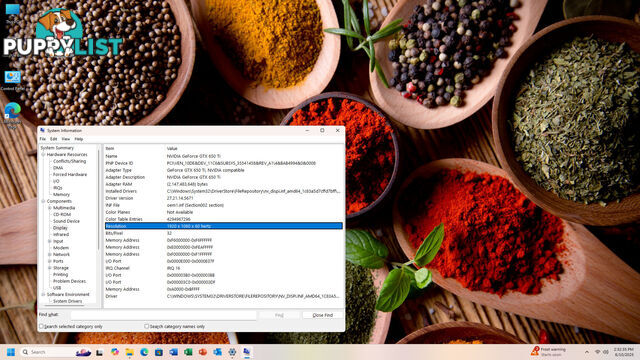Select Problem Devices in the tree
Viewport: 640px width, 360px height.
tap(69, 281)
